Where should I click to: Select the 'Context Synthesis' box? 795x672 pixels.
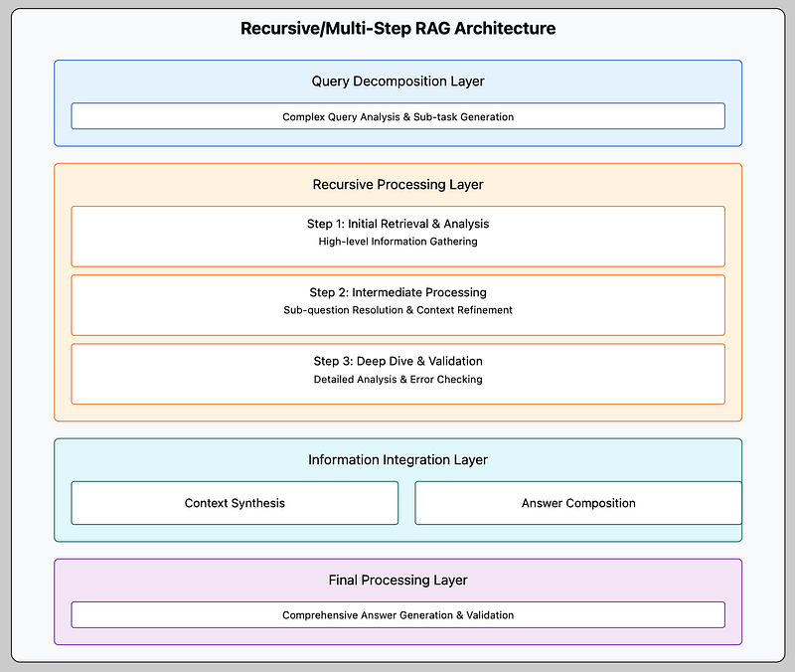tap(235, 503)
